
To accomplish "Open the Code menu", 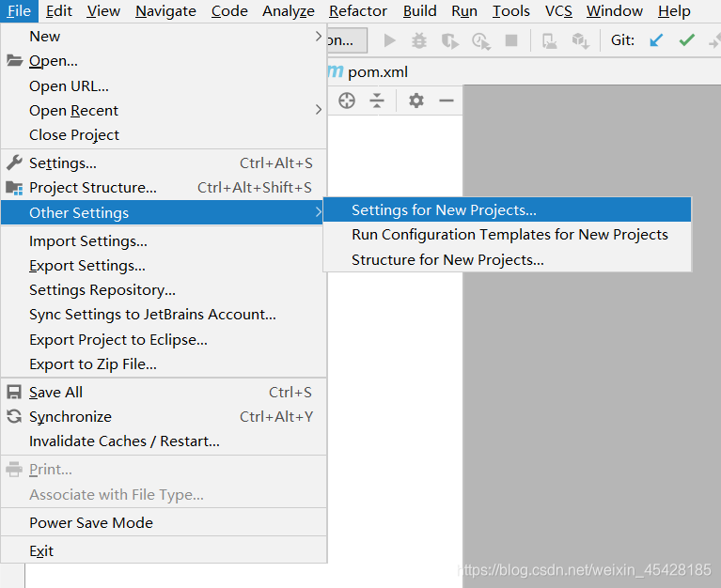I will point(229,11).
